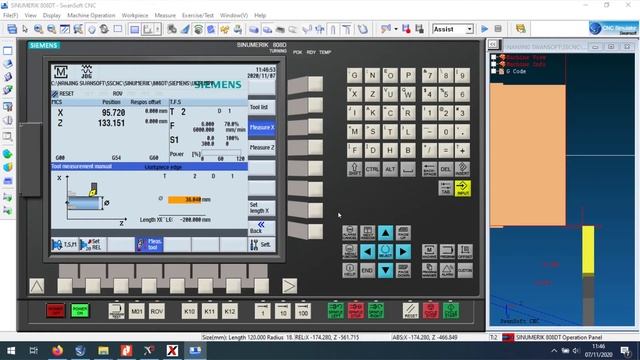Image resolution: width=640 pixels, height=360 pixels.
Task: Open the Measure menu
Action: click(165, 16)
